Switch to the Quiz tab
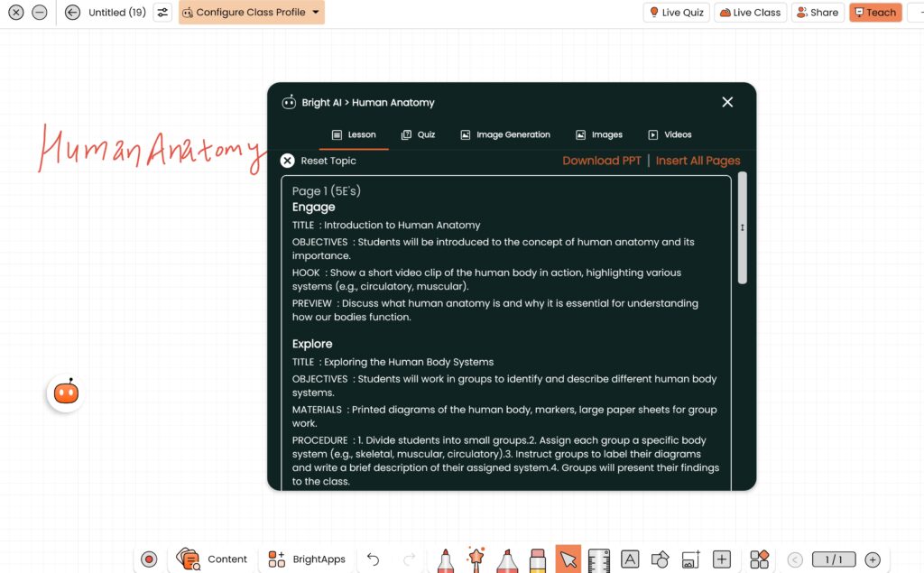Screen dimensions: 924x573 [419, 134]
